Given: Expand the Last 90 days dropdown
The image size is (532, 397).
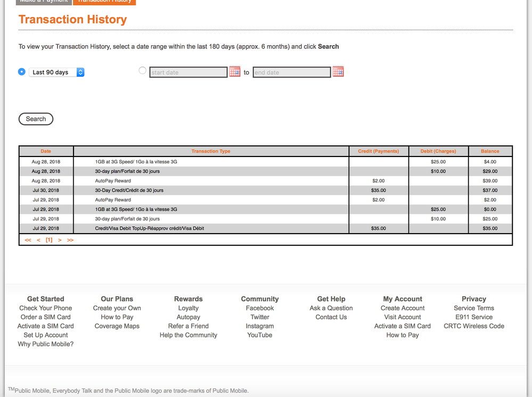Looking at the screenshot, I should [56, 72].
